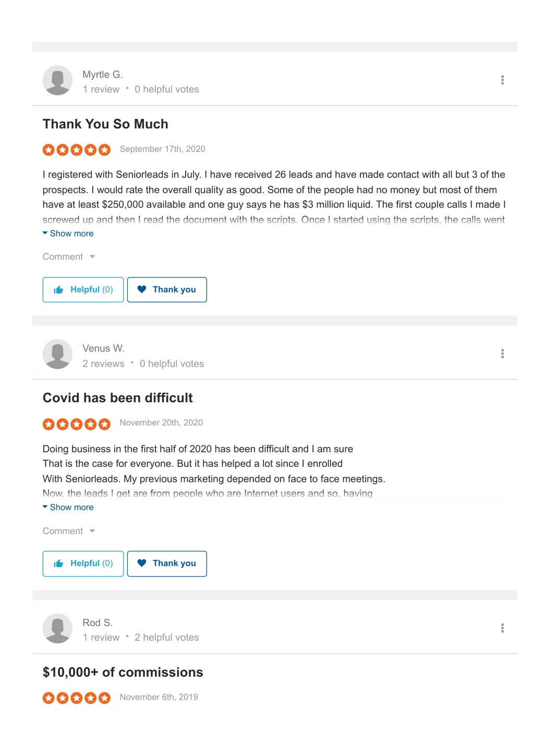Open Comment dropdown under Myrtle G.'s review

(69, 257)
